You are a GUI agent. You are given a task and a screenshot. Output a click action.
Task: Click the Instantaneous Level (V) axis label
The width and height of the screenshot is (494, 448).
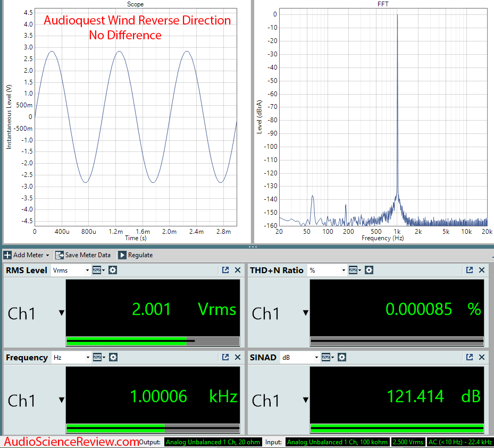(9, 117)
